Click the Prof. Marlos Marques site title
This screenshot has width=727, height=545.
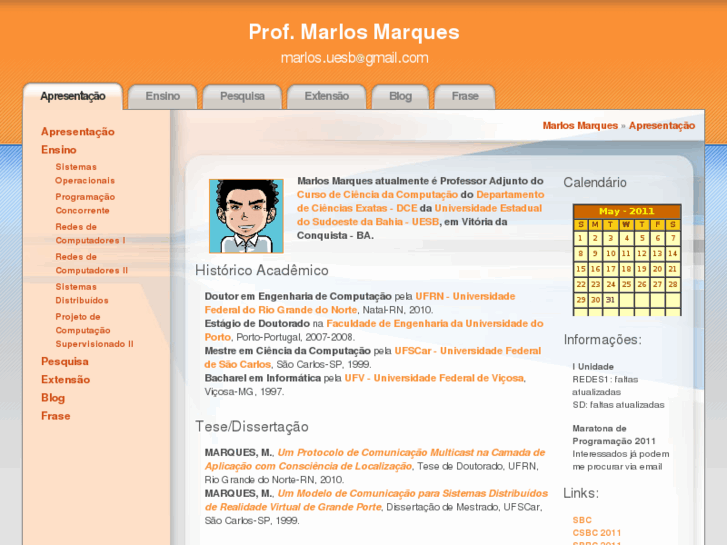coord(354,32)
